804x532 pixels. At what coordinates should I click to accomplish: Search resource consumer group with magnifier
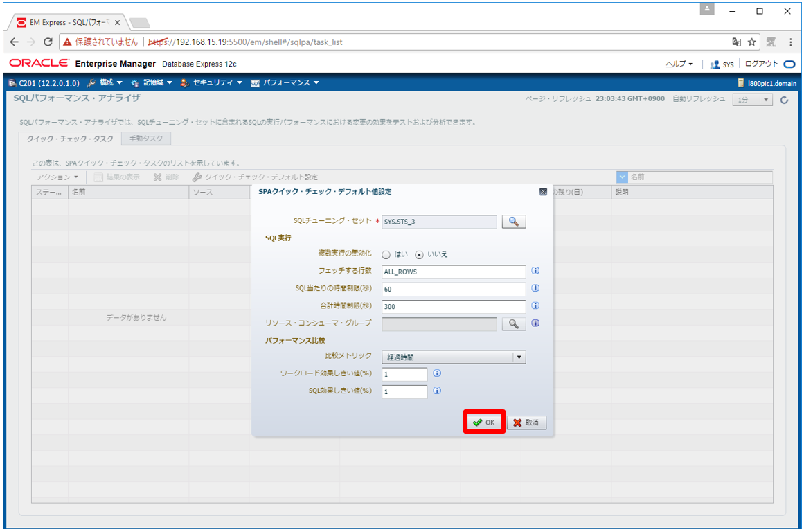[514, 323]
